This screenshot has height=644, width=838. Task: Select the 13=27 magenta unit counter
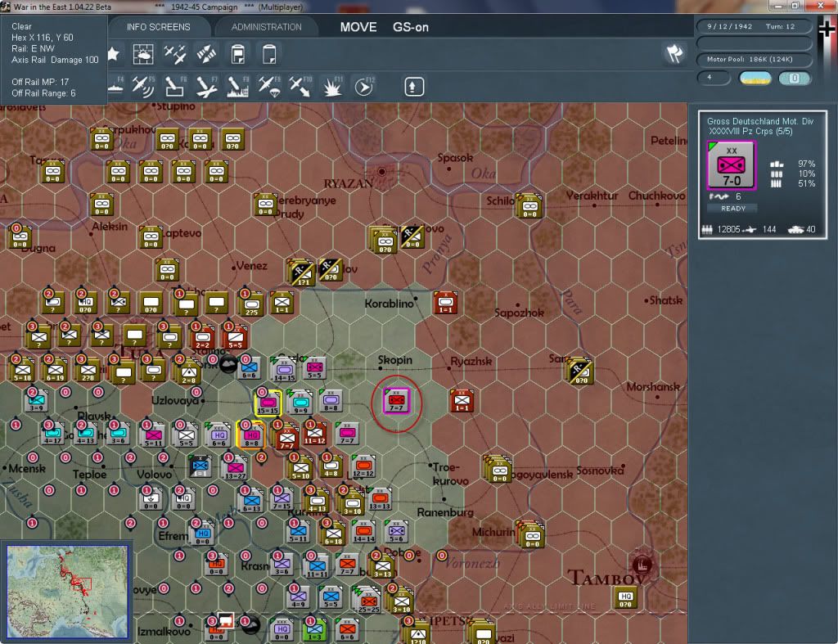pyautogui.click(x=235, y=468)
